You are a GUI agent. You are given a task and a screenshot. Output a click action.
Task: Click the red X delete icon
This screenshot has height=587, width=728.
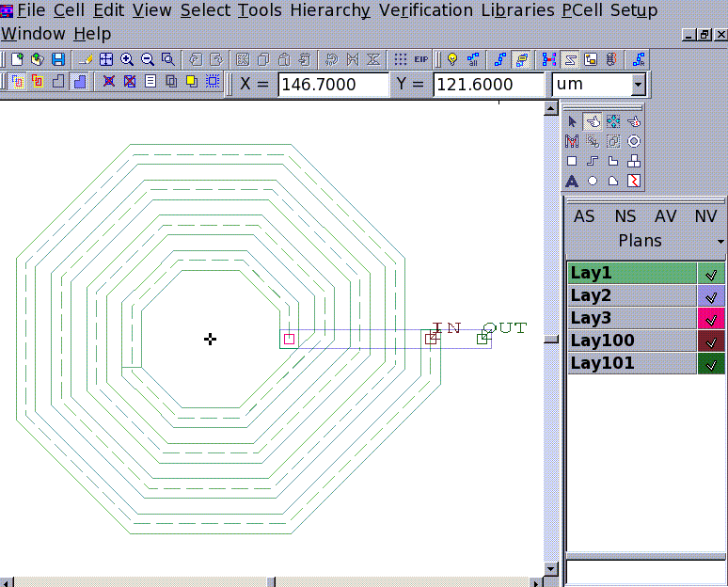(x=109, y=82)
